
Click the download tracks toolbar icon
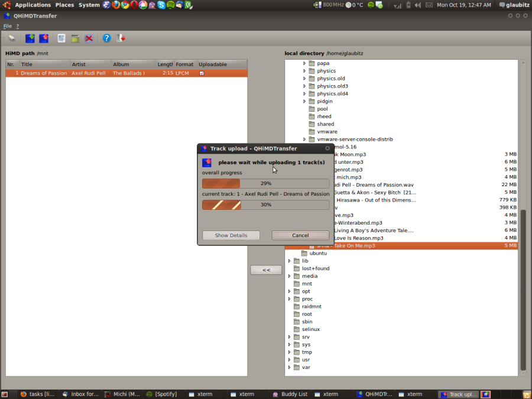(30, 38)
